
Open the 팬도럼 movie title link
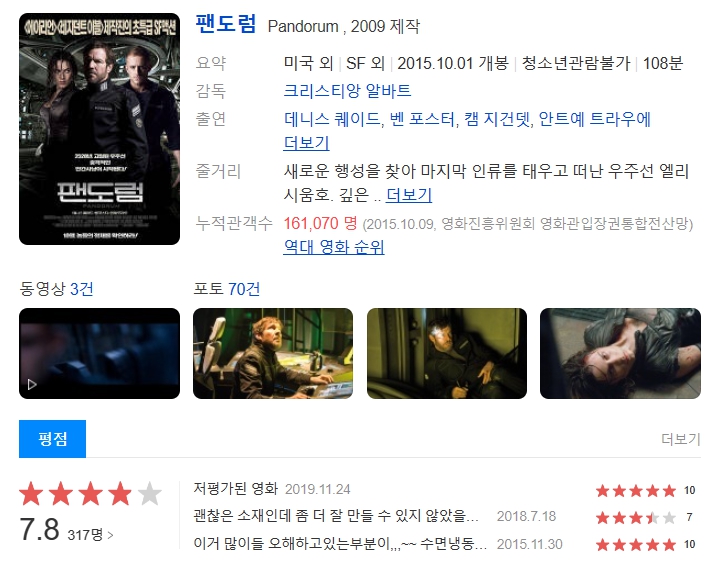pos(225,24)
